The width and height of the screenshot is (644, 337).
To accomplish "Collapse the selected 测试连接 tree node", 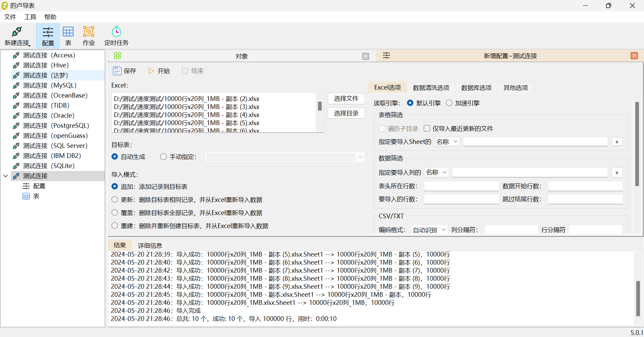I will point(6,176).
